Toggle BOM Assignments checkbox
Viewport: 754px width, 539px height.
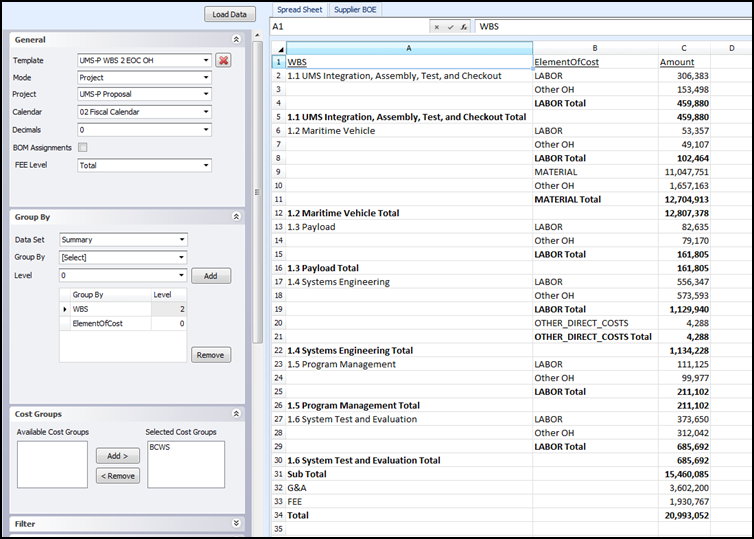pyautogui.click(x=83, y=148)
